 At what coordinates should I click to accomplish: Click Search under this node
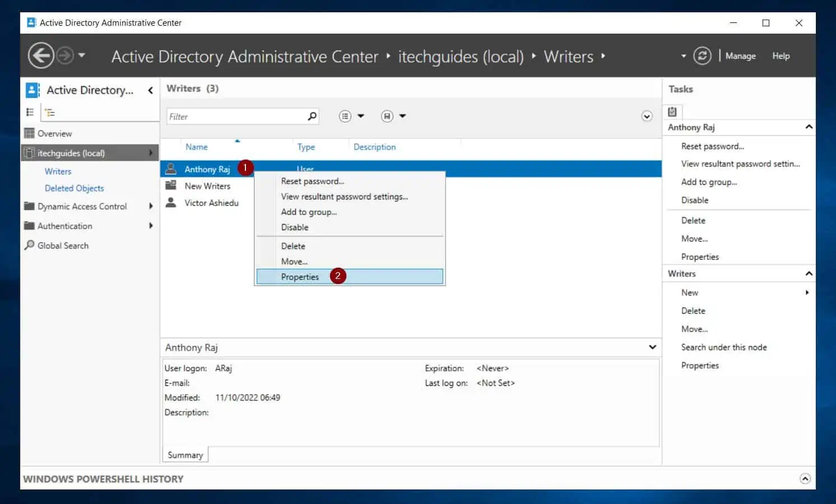pos(723,347)
